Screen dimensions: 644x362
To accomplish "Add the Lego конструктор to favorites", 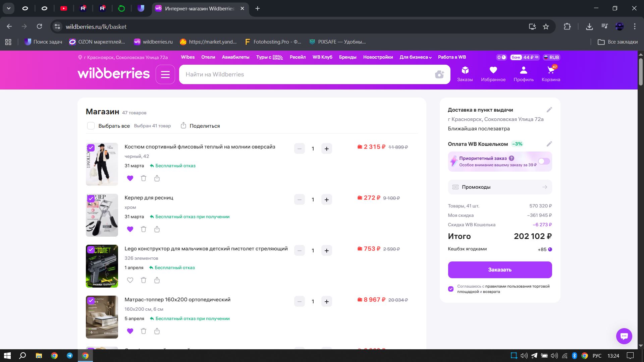I will 130,280.
